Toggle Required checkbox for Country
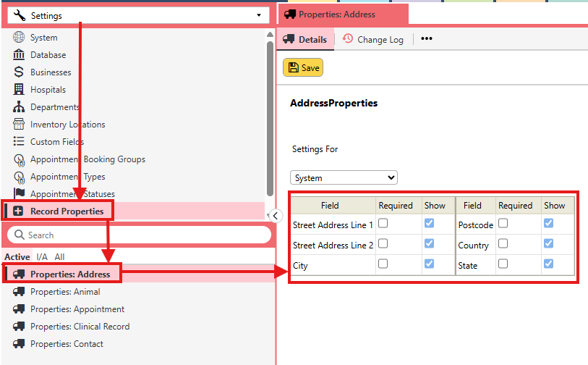Image resolution: width=588 pixels, height=365 pixels. click(503, 244)
